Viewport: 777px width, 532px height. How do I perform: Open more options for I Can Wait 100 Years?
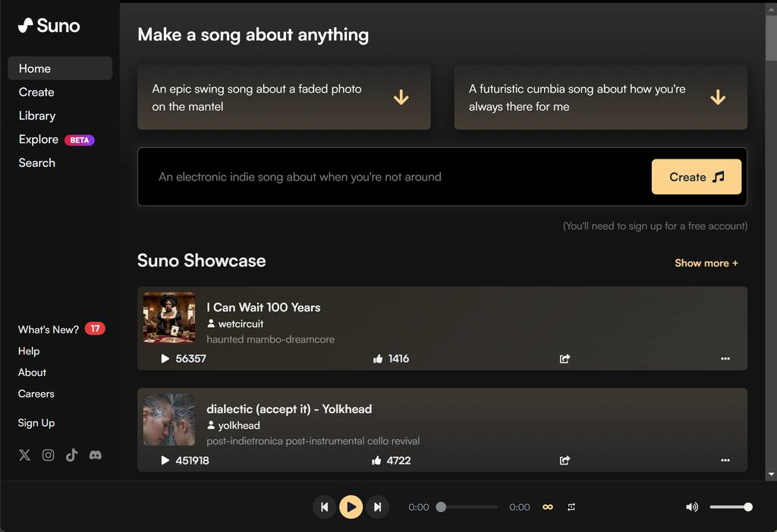725,358
